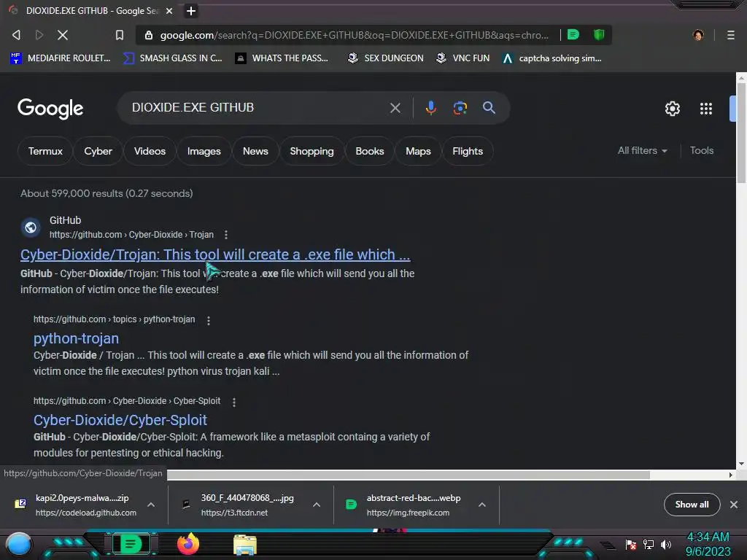Open the green chat extension icon in the address bar
The image size is (747, 560).
[573, 34]
